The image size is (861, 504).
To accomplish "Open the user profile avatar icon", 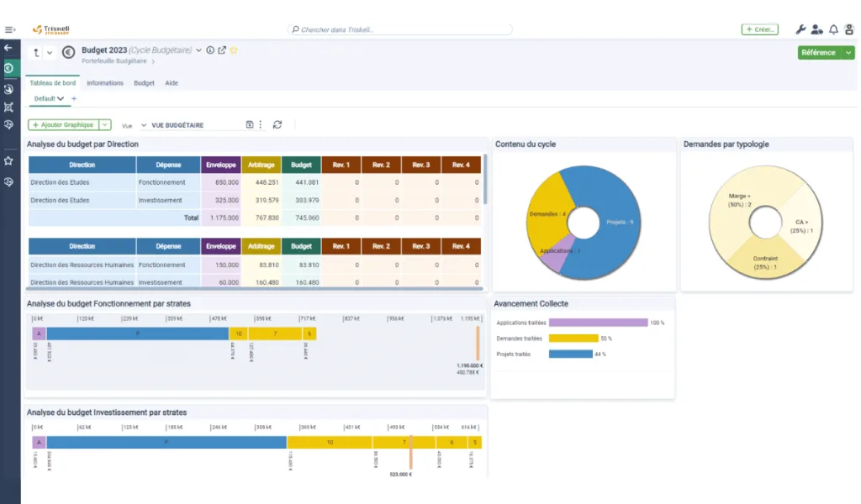I will [849, 29].
